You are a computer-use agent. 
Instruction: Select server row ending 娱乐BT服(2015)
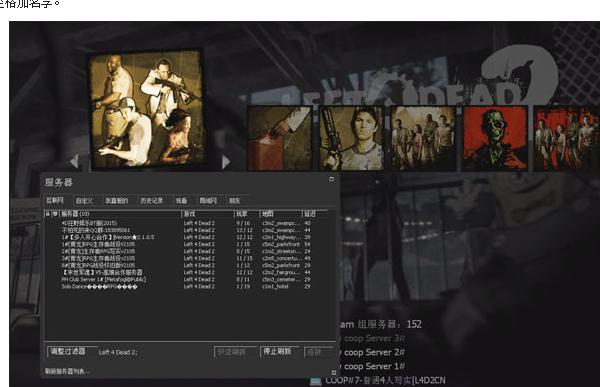(x=186, y=223)
